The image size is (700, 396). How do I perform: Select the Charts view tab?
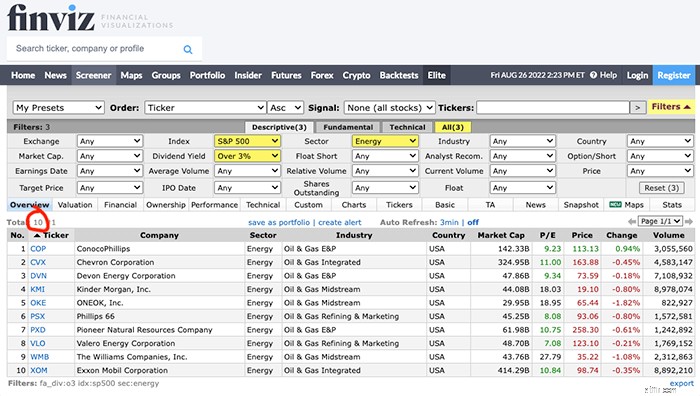click(354, 205)
